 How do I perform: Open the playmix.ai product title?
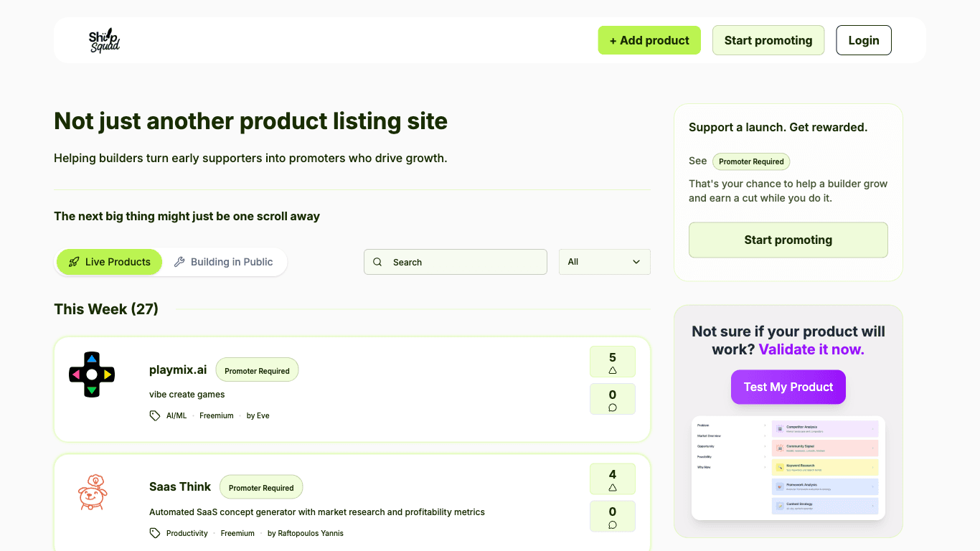(178, 370)
